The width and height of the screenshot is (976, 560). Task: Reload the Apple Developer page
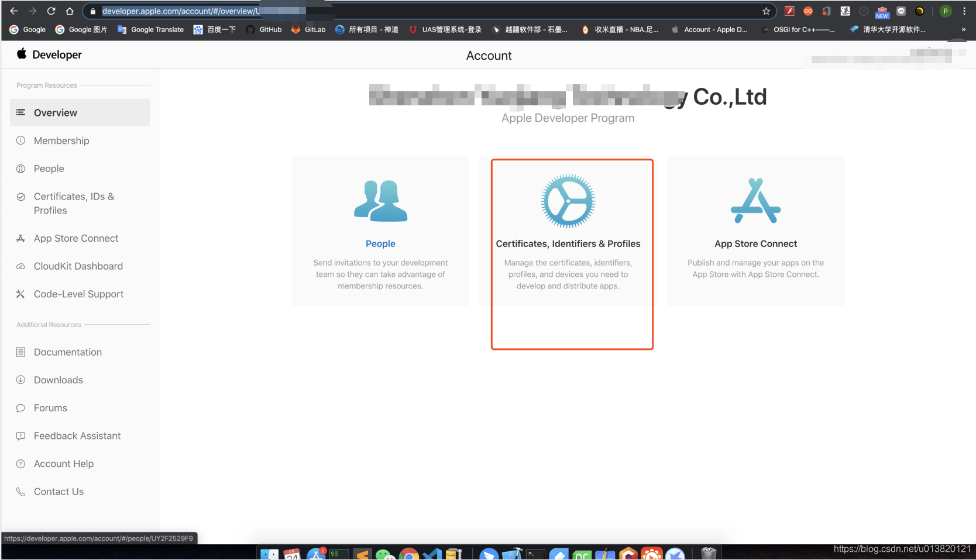click(51, 11)
